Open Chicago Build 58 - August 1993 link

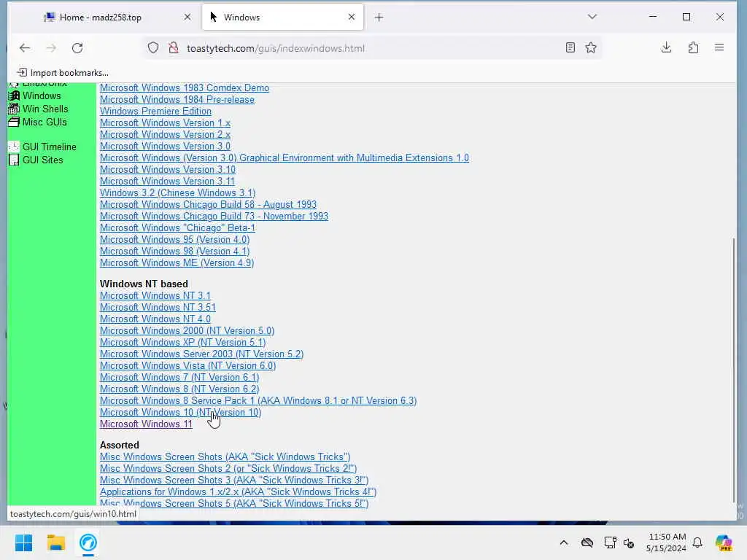[208, 205]
